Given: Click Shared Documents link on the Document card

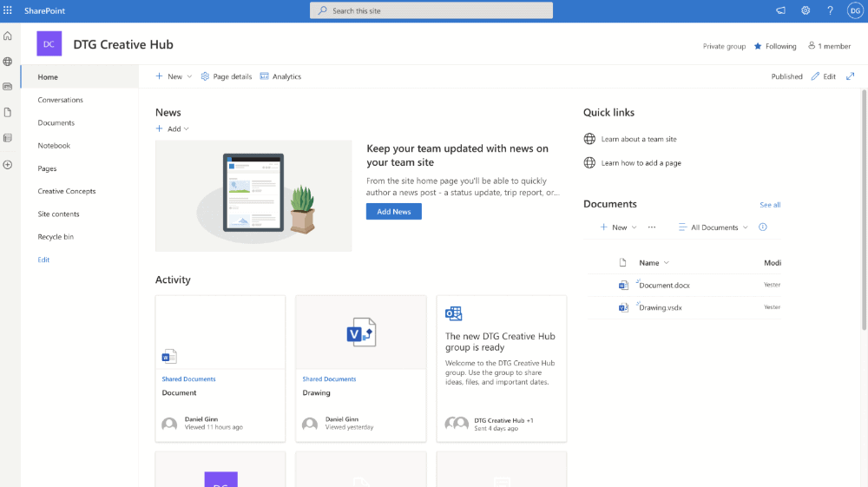Looking at the screenshot, I should tap(188, 379).
